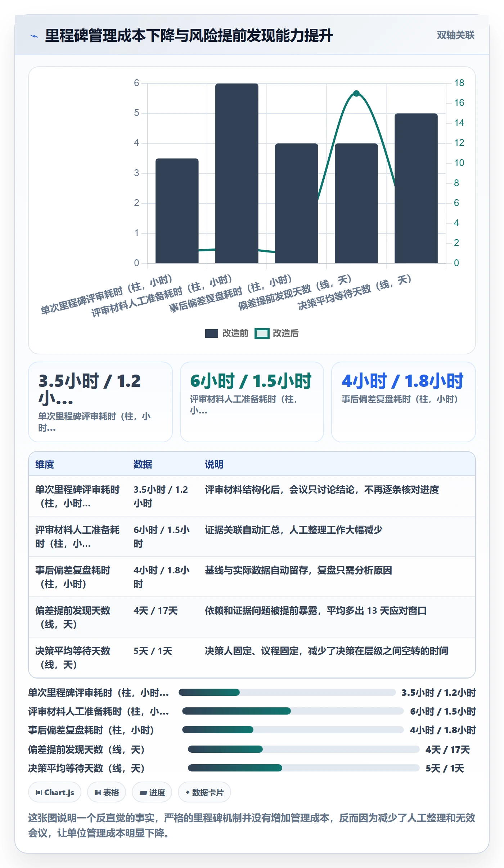
Task: Click the progress value '4小时 / 1.8小时'
Action: (x=443, y=730)
